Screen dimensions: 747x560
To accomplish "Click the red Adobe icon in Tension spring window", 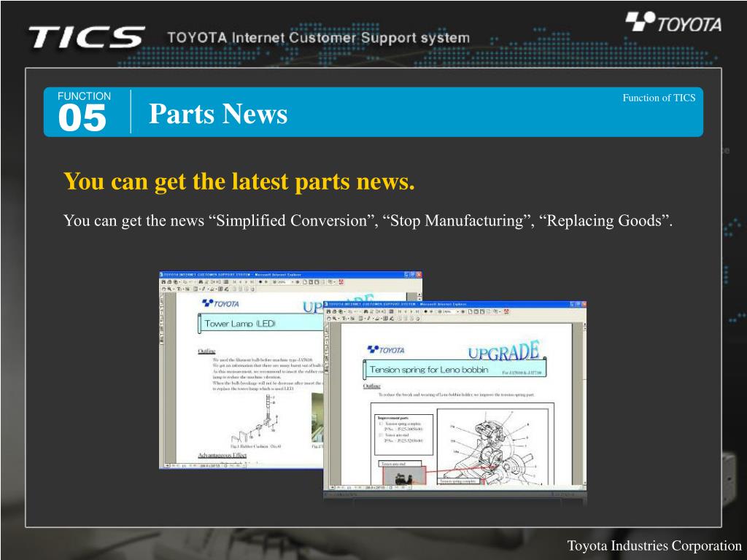I will click(x=506, y=311).
